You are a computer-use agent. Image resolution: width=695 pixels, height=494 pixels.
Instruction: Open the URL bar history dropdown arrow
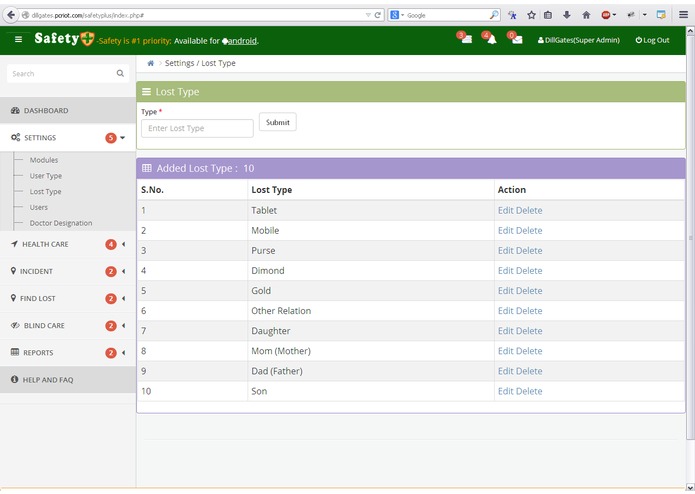pyautogui.click(x=368, y=15)
